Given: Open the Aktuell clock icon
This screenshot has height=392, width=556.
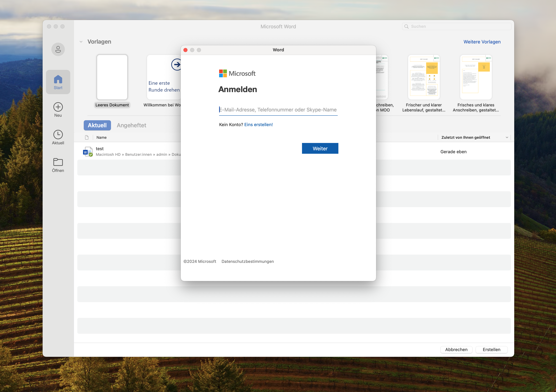Looking at the screenshot, I should [x=58, y=135].
